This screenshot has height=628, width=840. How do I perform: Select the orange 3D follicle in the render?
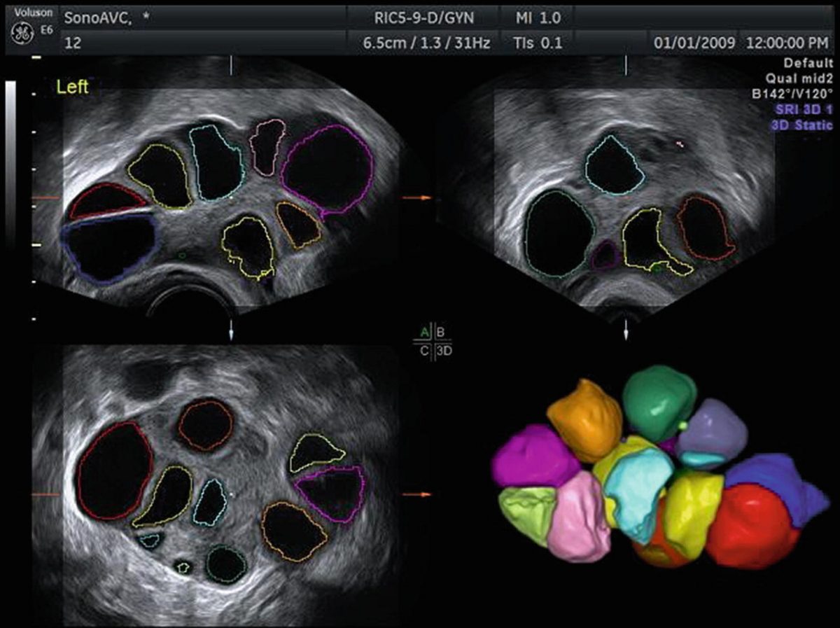pos(585,419)
